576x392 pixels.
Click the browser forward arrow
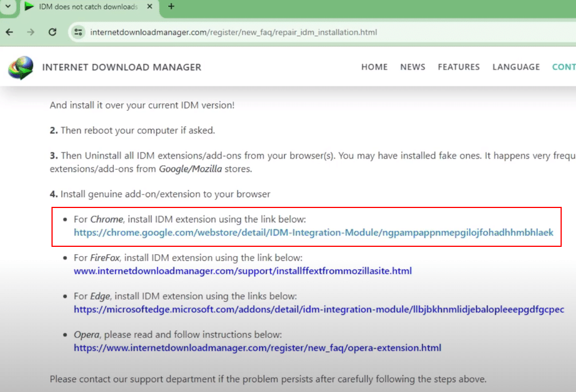tap(31, 32)
